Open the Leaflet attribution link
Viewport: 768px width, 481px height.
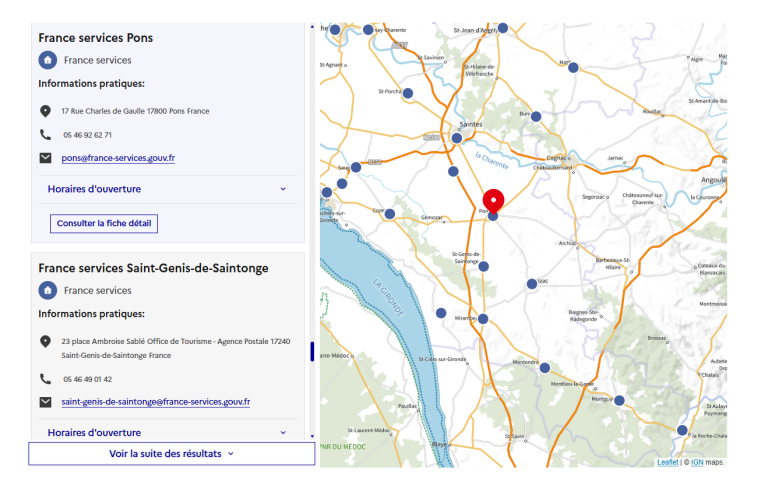[x=667, y=462]
